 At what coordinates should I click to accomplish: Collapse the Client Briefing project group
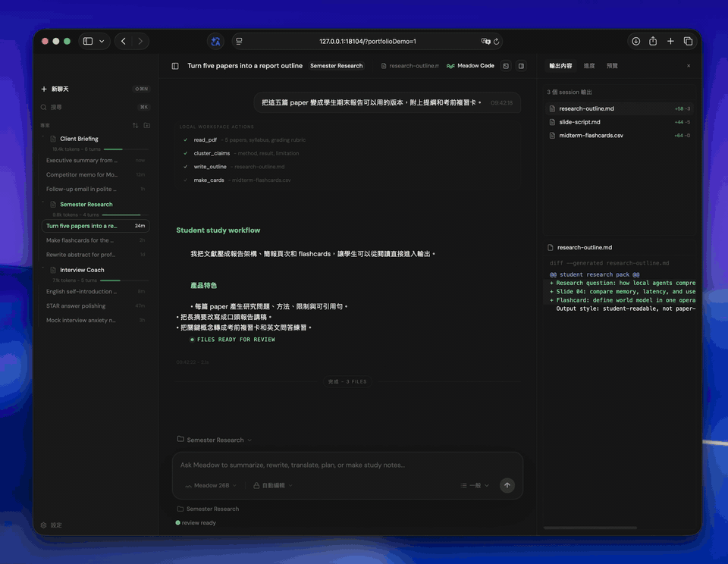point(43,137)
